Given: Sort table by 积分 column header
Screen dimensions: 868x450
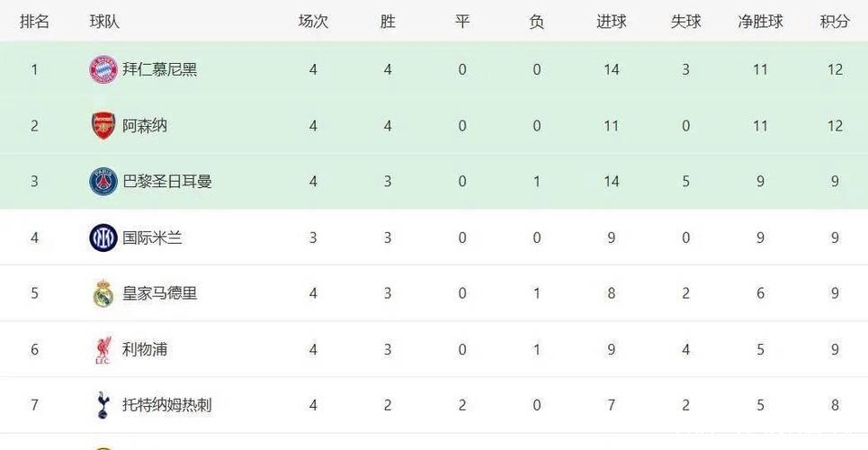Looking at the screenshot, I should [835, 21].
